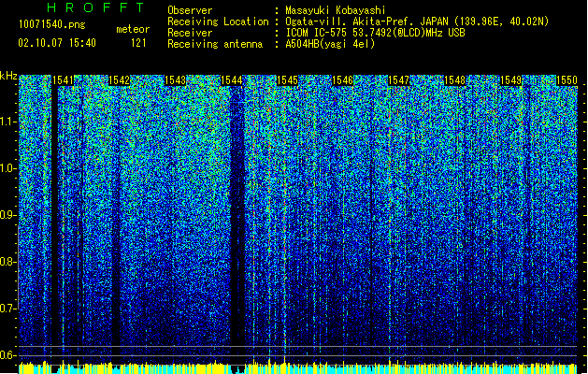This screenshot has width=588, height=374.
Task: Click the 1546 time marker
Action: pyautogui.click(x=343, y=80)
